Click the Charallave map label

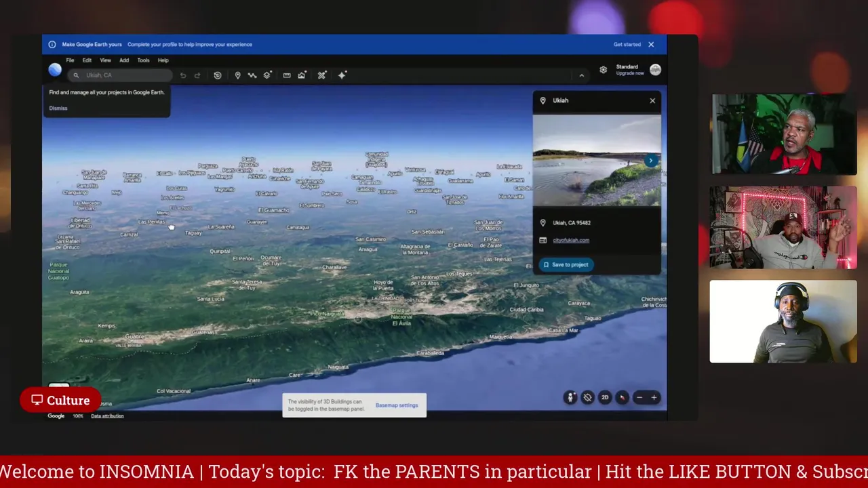334,268
